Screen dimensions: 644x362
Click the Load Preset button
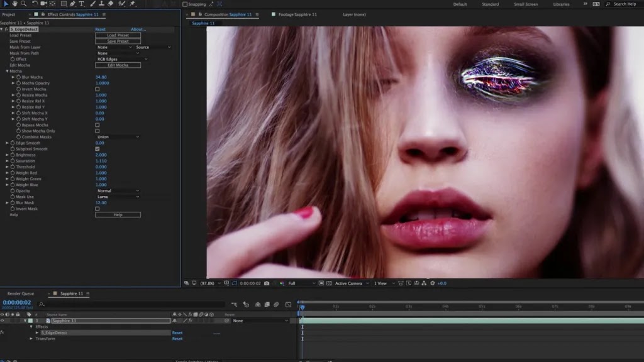pos(118,35)
